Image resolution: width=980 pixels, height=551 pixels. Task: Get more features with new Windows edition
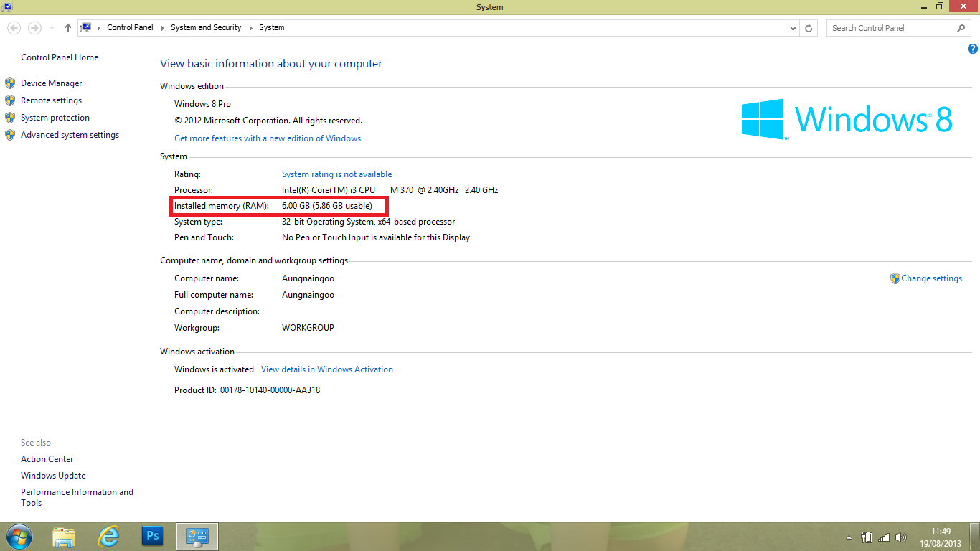click(x=268, y=138)
